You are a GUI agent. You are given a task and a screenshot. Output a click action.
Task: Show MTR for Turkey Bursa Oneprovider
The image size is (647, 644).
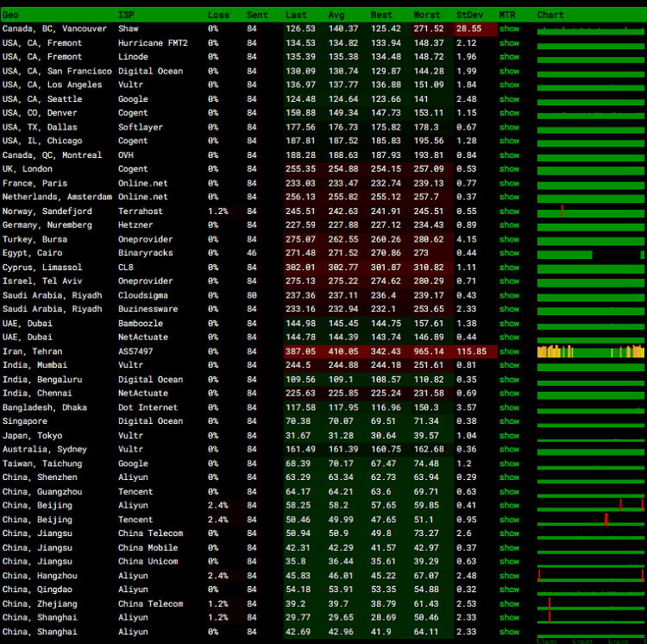pyautogui.click(x=509, y=239)
